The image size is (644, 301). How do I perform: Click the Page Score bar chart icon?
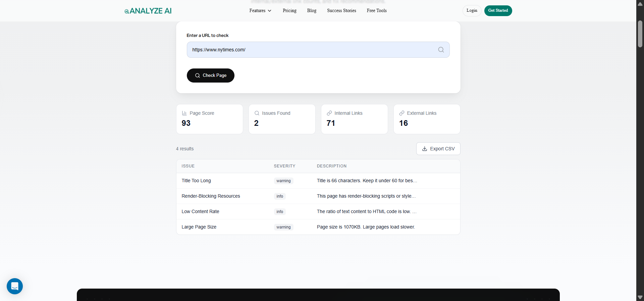pyautogui.click(x=184, y=113)
